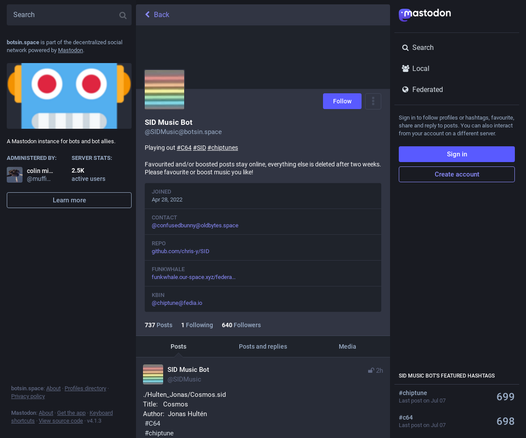
Task: Open featured hashtag #chiptune
Action: point(413,393)
